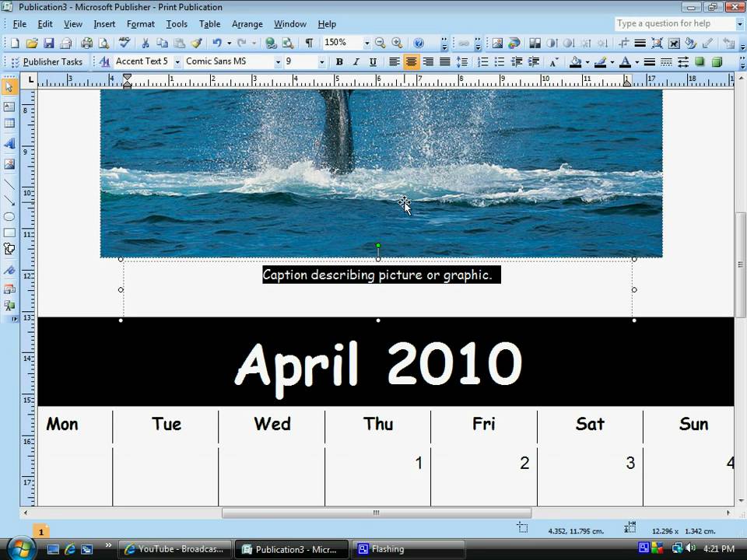Click the Publisher Tasks button

click(47, 62)
